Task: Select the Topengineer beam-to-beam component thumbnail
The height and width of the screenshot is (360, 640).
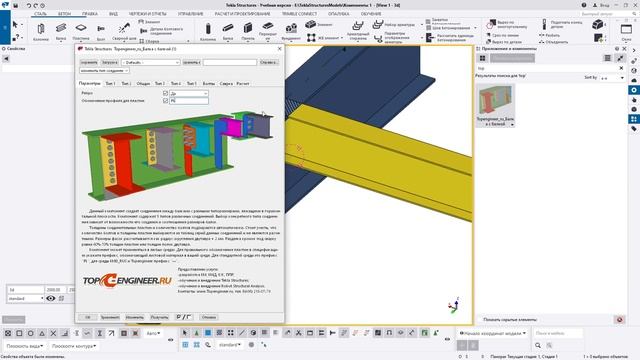Action: [x=495, y=105]
